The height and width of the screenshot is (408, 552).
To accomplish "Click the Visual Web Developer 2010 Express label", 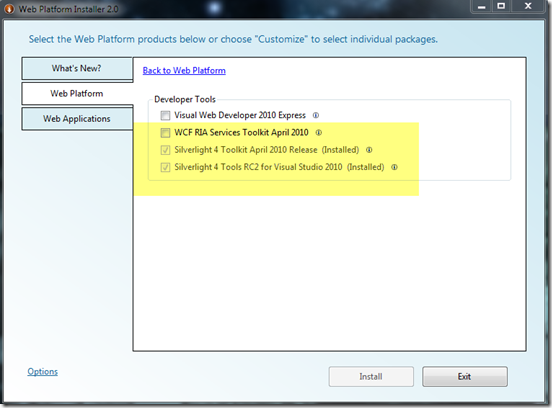I will pyautogui.click(x=240, y=115).
